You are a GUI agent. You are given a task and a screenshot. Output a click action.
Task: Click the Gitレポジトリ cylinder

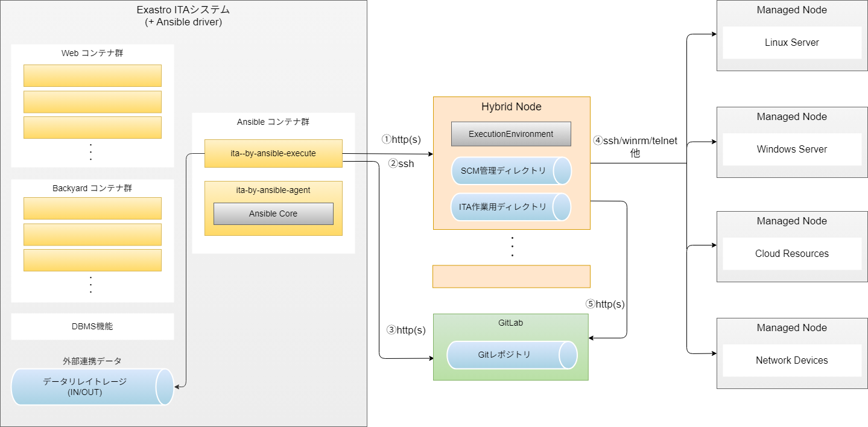(505, 355)
